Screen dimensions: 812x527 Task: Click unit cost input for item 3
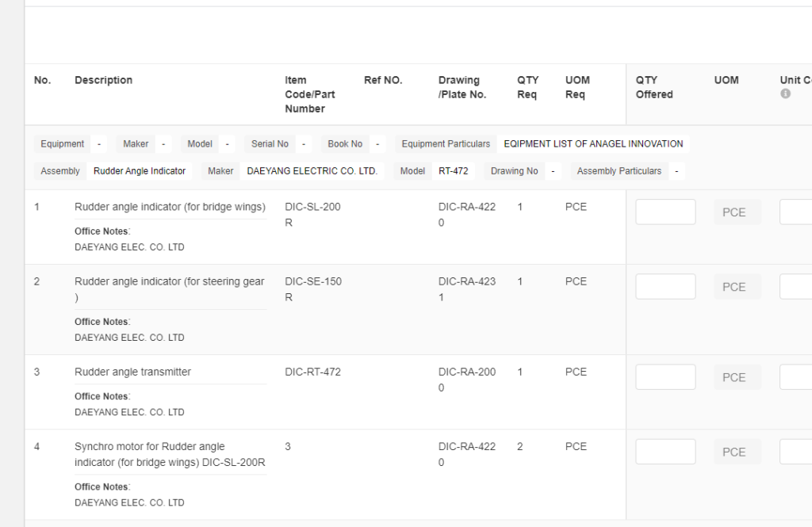796,377
